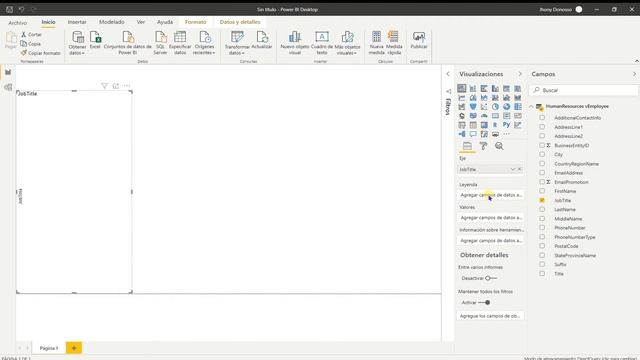The height and width of the screenshot is (360, 640).
Task: Select the treemap visualization
Action: coord(518,107)
